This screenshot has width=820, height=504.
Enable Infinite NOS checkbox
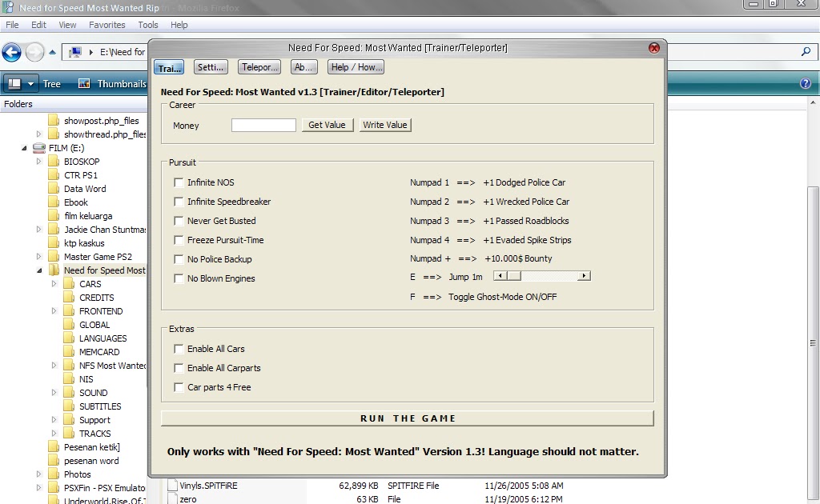pyautogui.click(x=179, y=182)
